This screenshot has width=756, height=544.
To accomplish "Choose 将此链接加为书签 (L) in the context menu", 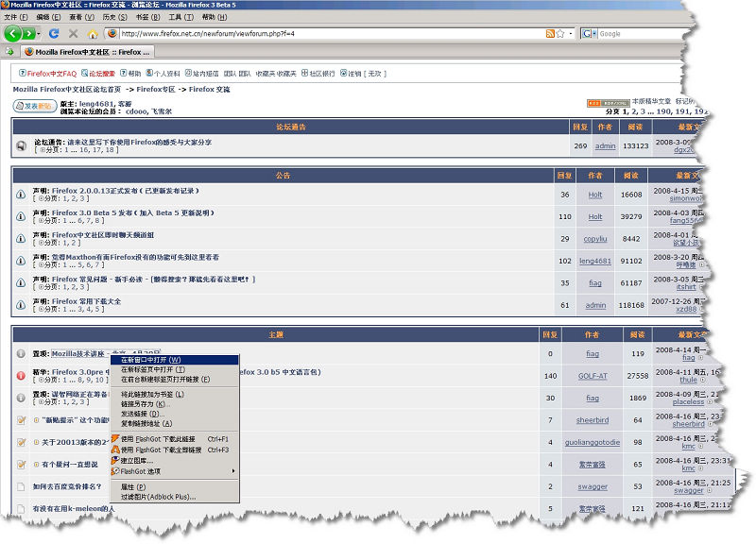I will 175,394.
